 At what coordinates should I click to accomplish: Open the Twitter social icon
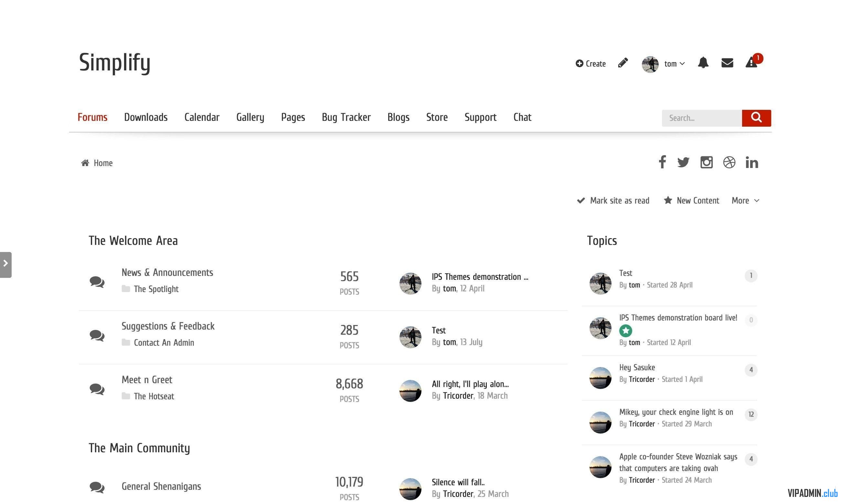tap(683, 162)
